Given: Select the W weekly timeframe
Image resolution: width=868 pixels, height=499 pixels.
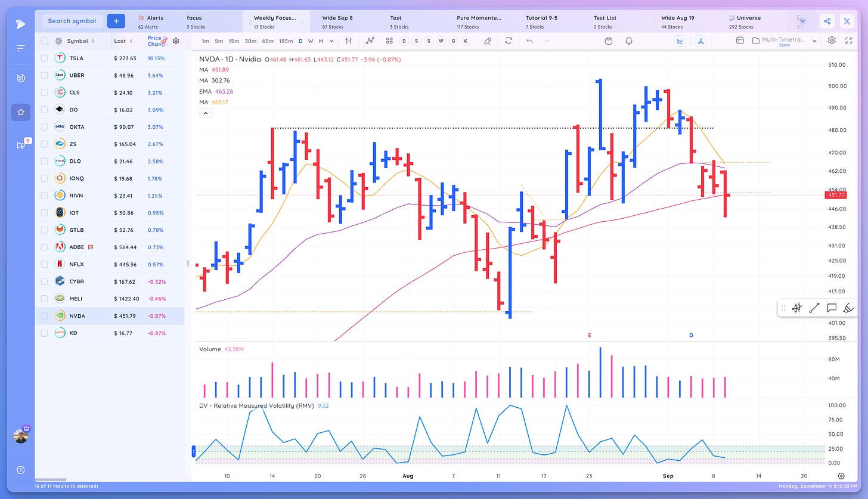Looking at the screenshot, I should [311, 41].
